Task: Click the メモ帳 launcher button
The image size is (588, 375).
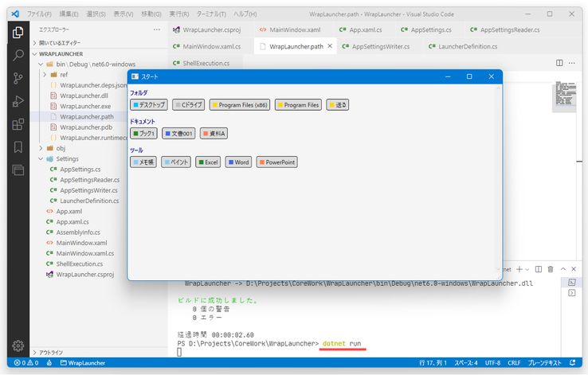Action: (x=143, y=162)
